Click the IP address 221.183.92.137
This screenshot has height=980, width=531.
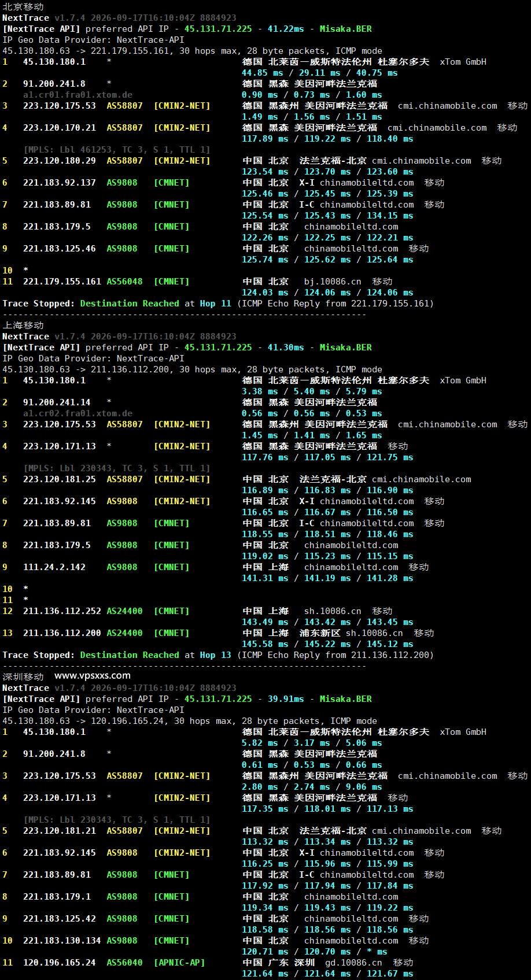60,183
